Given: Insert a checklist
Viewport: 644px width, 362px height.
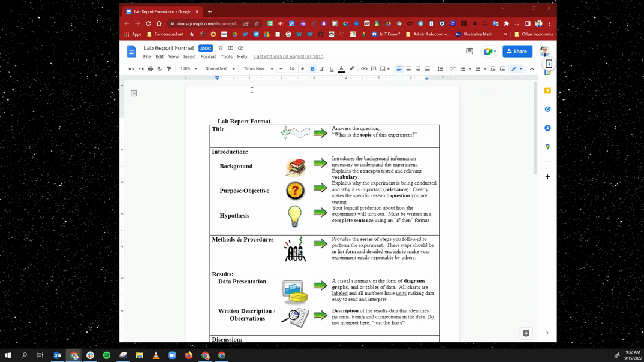Looking at the screenshot, I should (x=453, y=68).
